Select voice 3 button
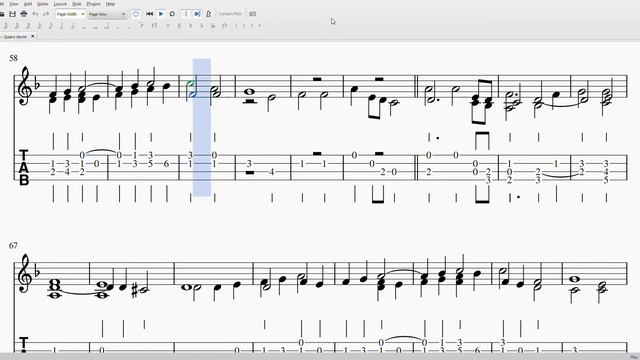 [252, 26]
